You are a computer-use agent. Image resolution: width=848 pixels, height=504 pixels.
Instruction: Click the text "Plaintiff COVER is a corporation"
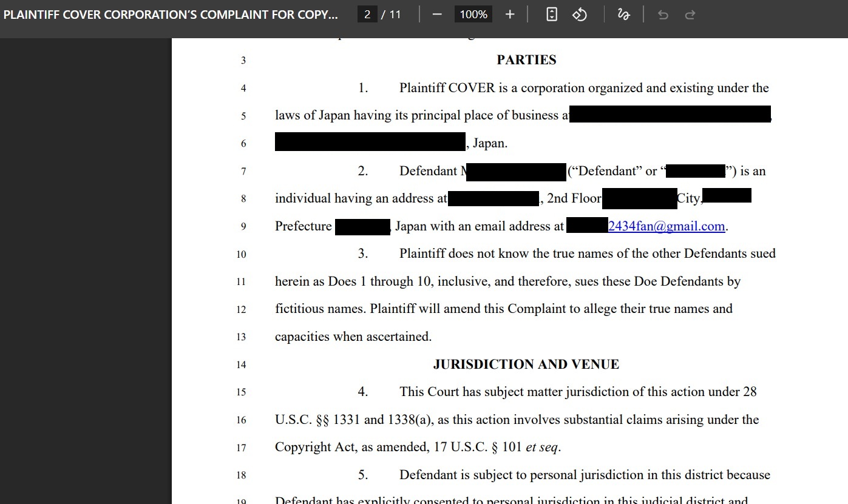tap(492, 88)
